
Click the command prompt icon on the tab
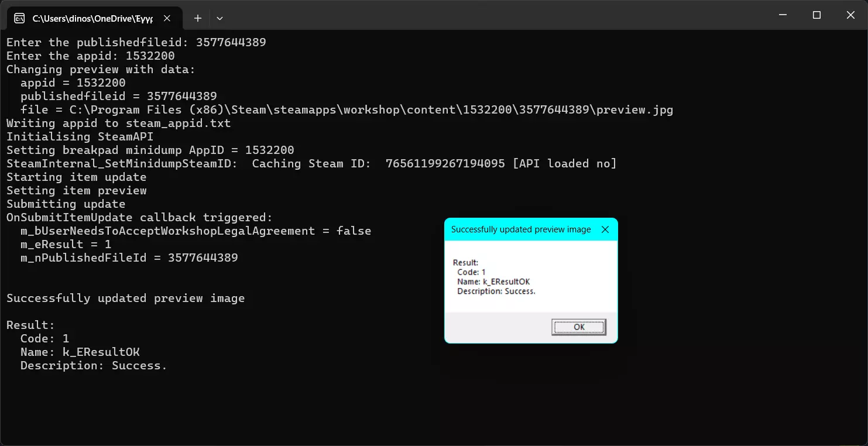tap(19, 18)
